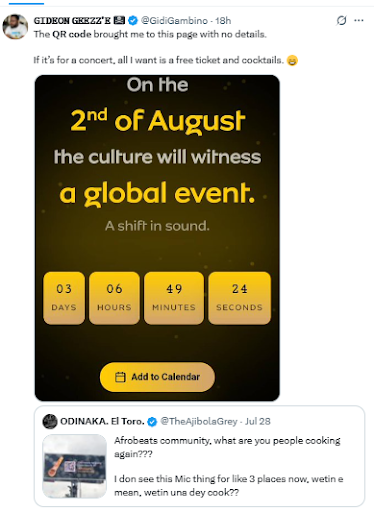Open the billboard thumbnail in quoted tweet
The height and width of the screenshot is (512, 374).
(x=74, y=466)
